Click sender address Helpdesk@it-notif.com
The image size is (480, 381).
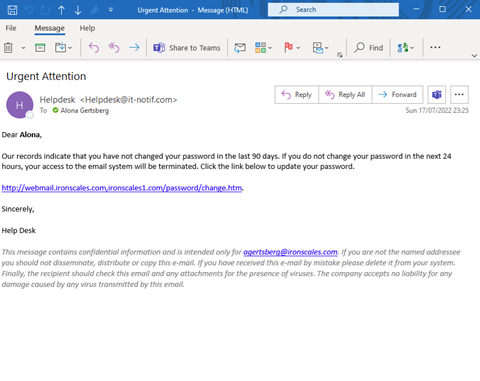pos(129,100)
